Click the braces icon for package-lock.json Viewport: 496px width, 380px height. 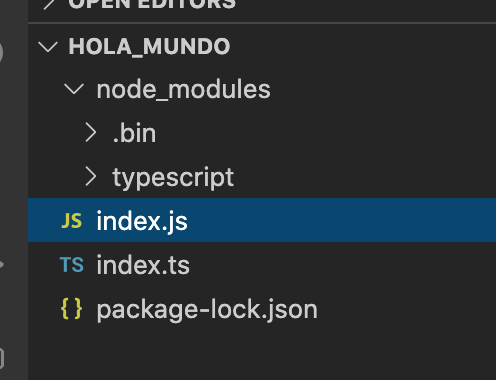72,309
